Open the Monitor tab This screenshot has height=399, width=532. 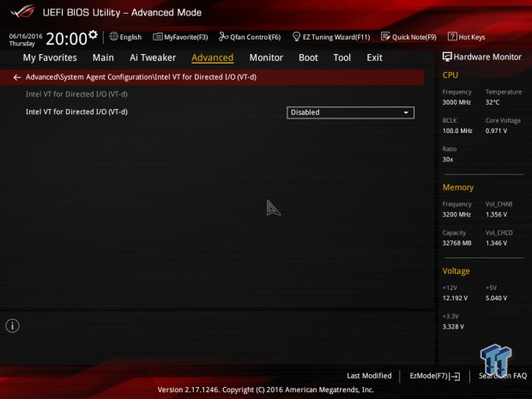coord(266,57)
